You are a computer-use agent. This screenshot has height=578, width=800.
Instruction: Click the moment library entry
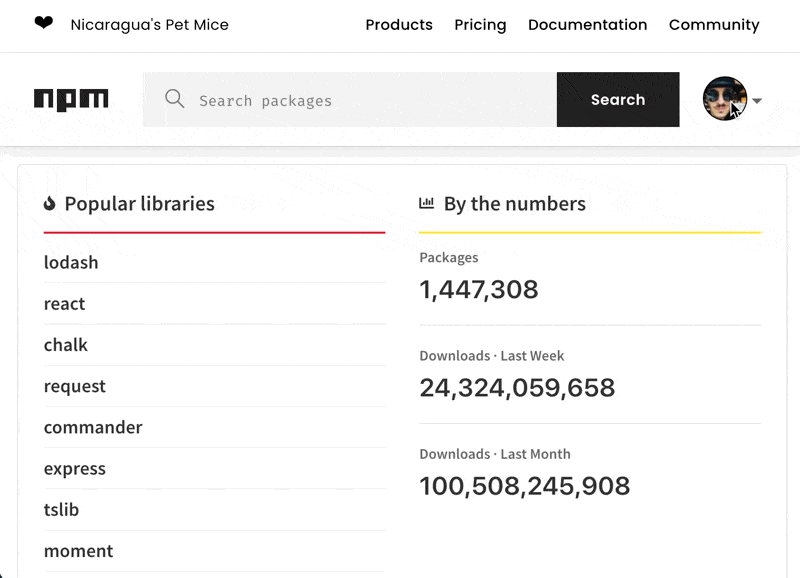click(78, 550)
